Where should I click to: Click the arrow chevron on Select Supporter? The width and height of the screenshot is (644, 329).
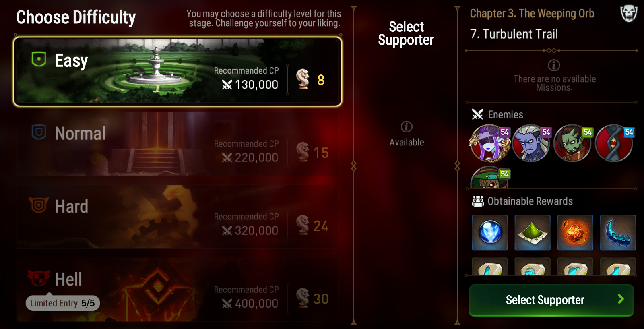point(621,299)
